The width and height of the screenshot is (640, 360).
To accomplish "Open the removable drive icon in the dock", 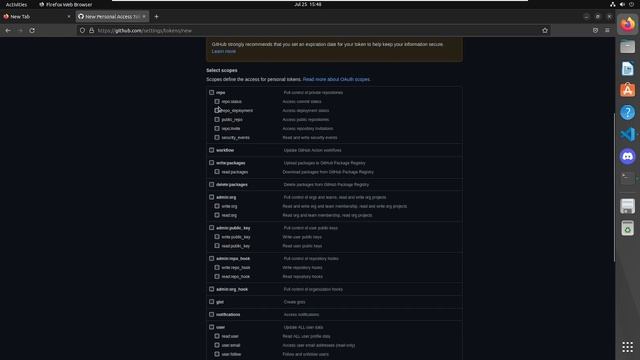I will (627, 206).
